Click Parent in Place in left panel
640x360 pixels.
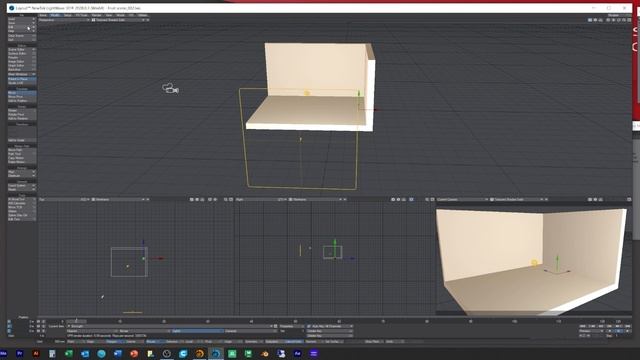(22, 79)
